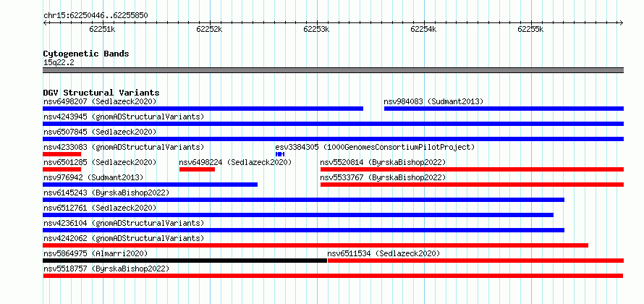The image size is (644, 304).
Task: Click the nsv5864975 (Almarri2020) label
Action: point(96,253)
